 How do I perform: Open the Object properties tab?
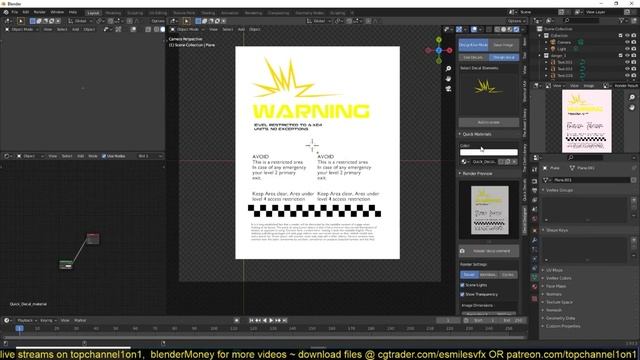tap(534, 231)
